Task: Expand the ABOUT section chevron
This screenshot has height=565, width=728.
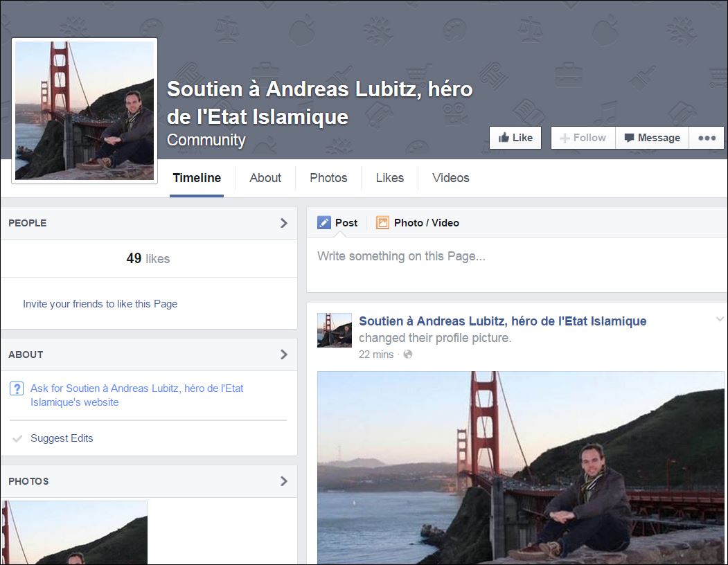Action: click(283, 355)
